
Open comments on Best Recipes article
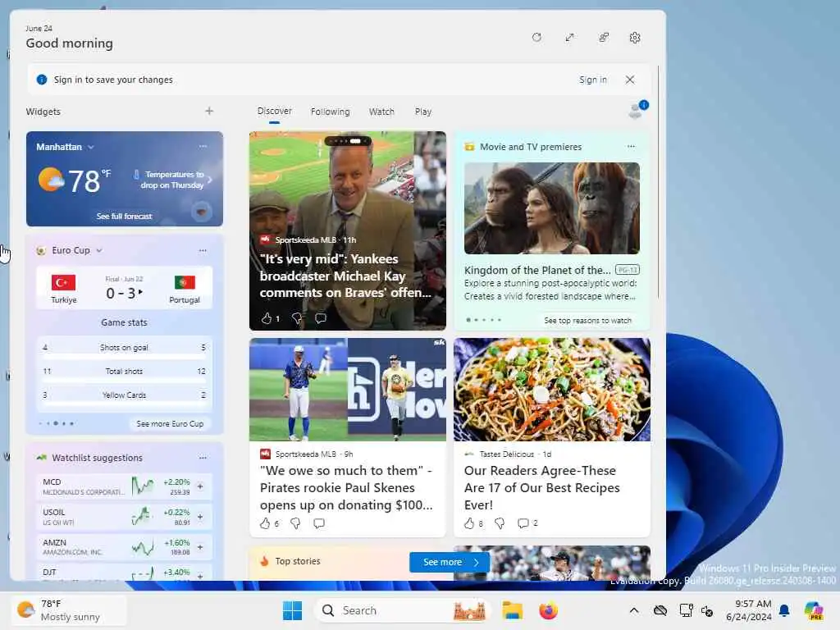click(523, 523)
